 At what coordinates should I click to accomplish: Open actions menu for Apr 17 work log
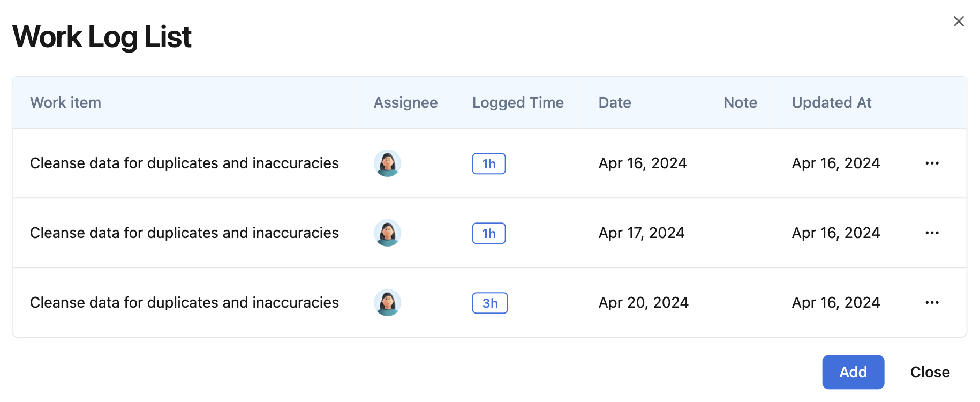pos(932,233)
